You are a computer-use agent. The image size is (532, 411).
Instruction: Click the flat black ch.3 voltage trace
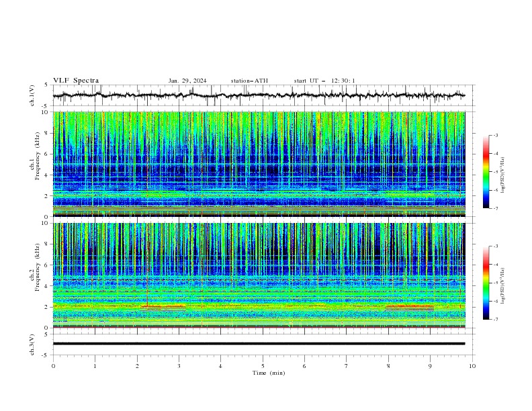(259, 344)
